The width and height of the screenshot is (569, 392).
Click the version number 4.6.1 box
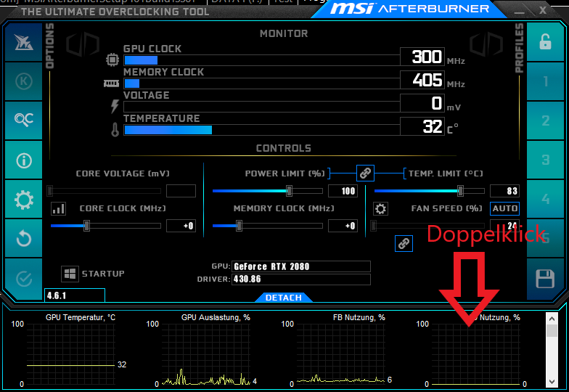click(x=74, y=295)
